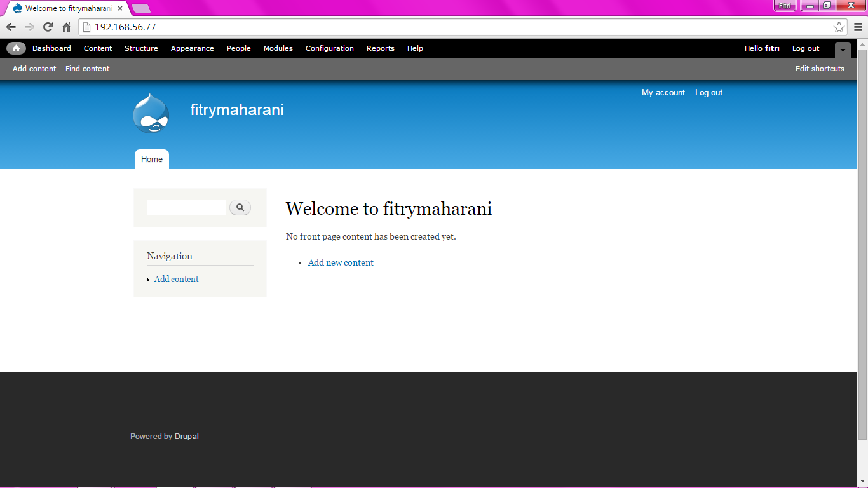Click the 'Welcome to fitrymaharani' page heading

click(x=389, y=208)
